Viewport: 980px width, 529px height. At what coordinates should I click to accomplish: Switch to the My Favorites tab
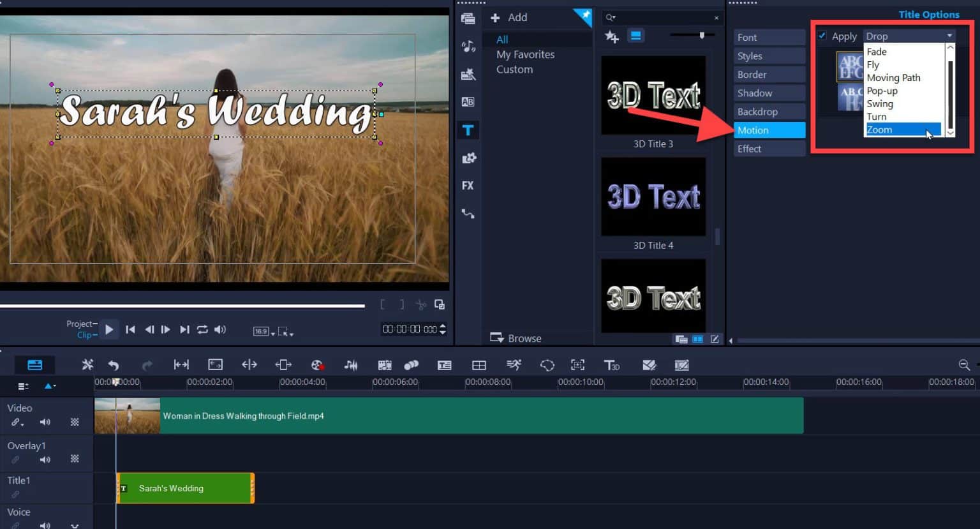coord(524,54)
